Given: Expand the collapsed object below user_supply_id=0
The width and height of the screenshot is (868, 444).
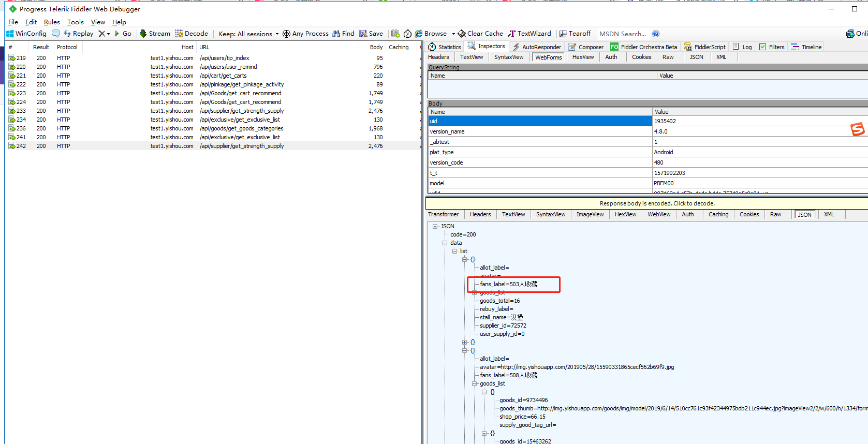Looking at the screenshot, I should (x=465, y=342).
